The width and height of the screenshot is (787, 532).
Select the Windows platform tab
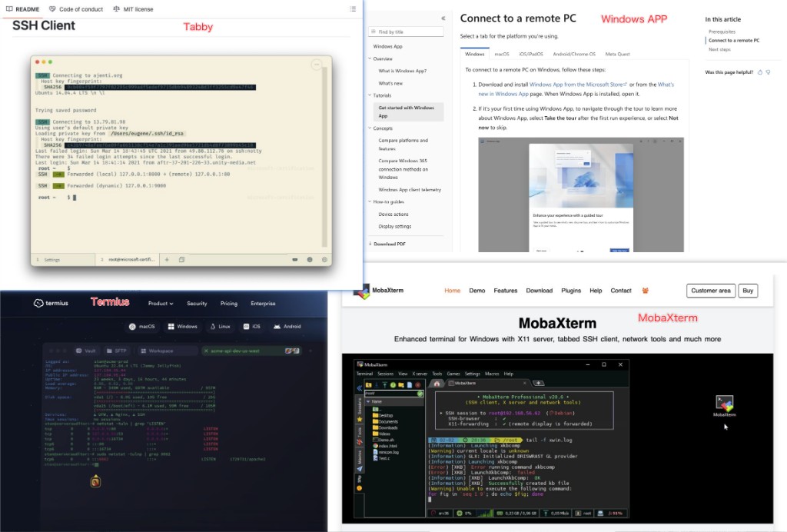pos(474,54)
